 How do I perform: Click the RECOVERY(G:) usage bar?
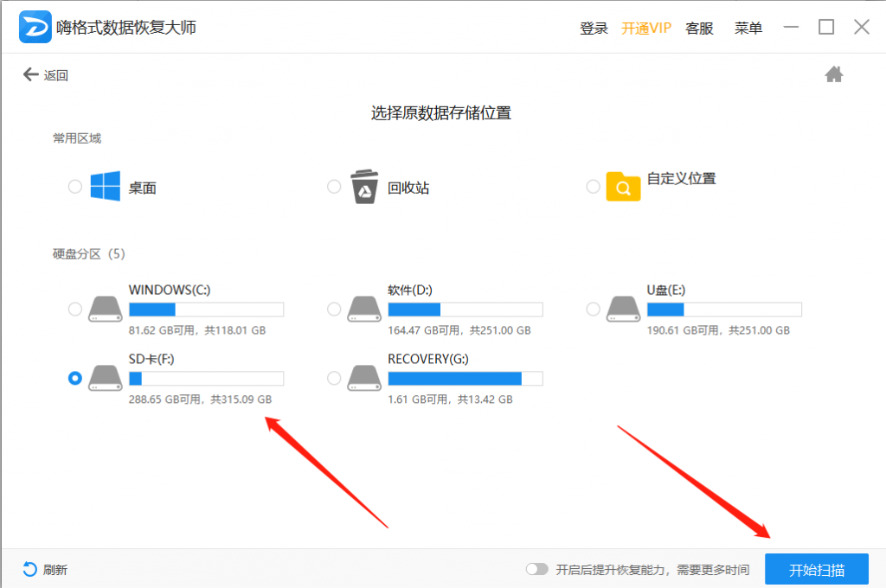(465, 379)
